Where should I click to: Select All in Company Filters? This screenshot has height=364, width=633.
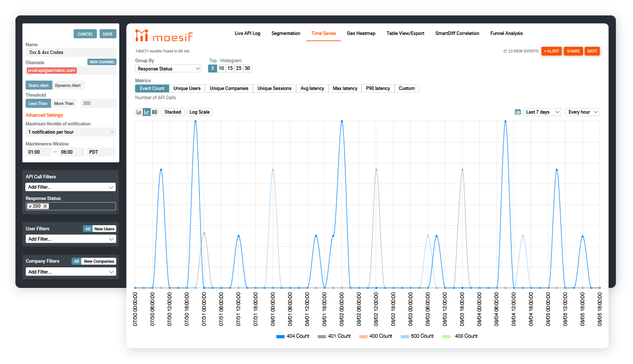[x=76, y=261]
